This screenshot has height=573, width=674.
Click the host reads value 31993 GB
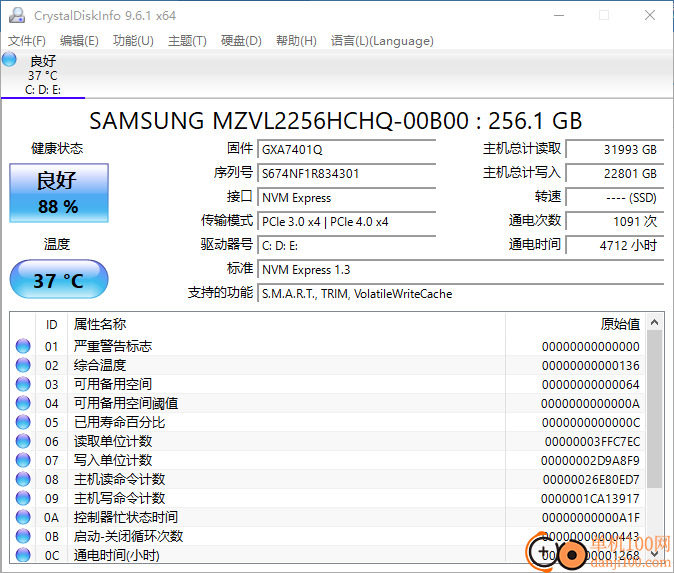(615, 149)
